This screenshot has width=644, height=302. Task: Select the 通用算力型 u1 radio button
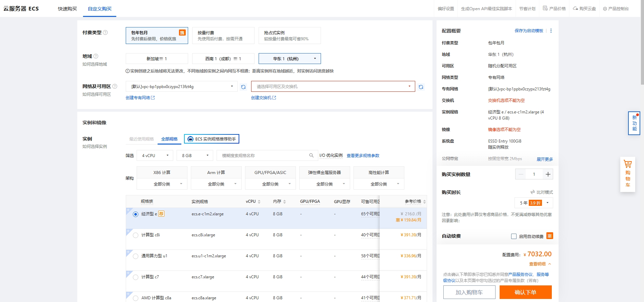136,256
